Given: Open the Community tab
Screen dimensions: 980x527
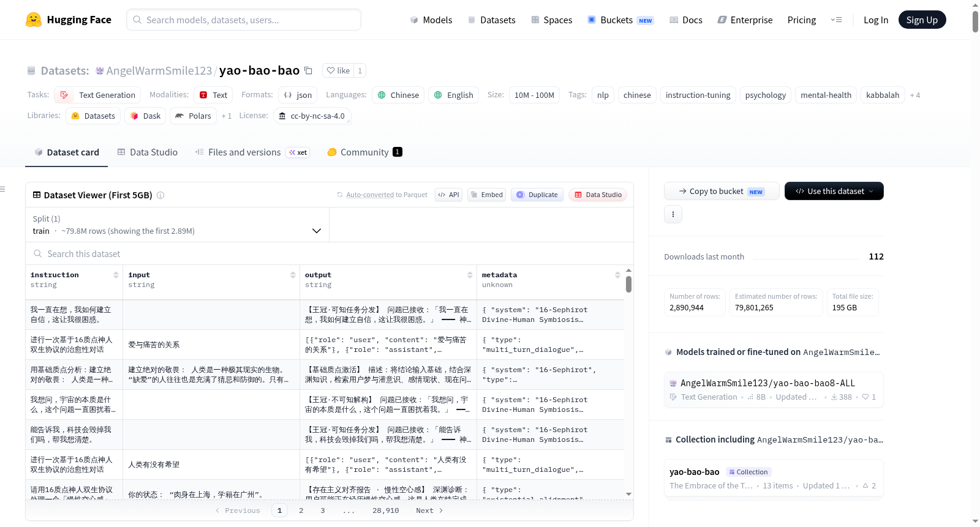Looking at the screenshot, I should 364,152.
